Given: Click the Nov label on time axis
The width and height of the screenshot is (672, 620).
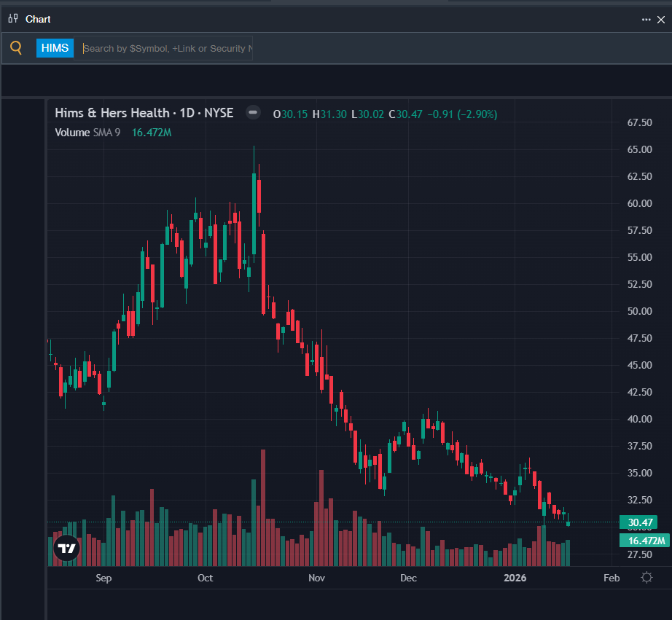Looking at the screenshot, I should point(316,578).
